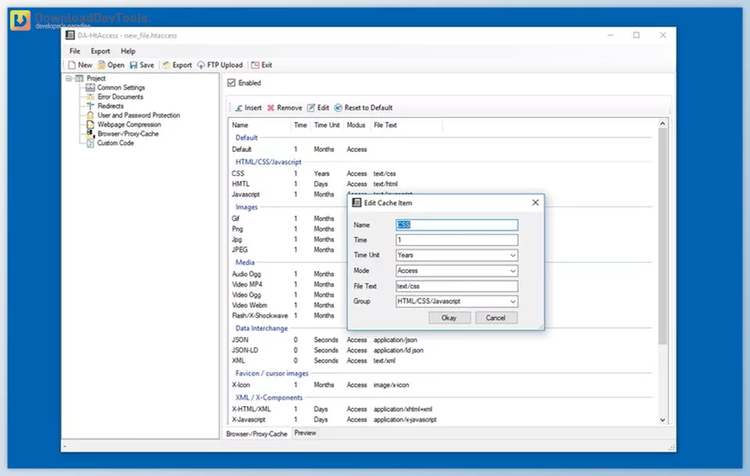750x476 pixels.
Task: Toggle the Enabled checkbox
Action: coord(232,83)
